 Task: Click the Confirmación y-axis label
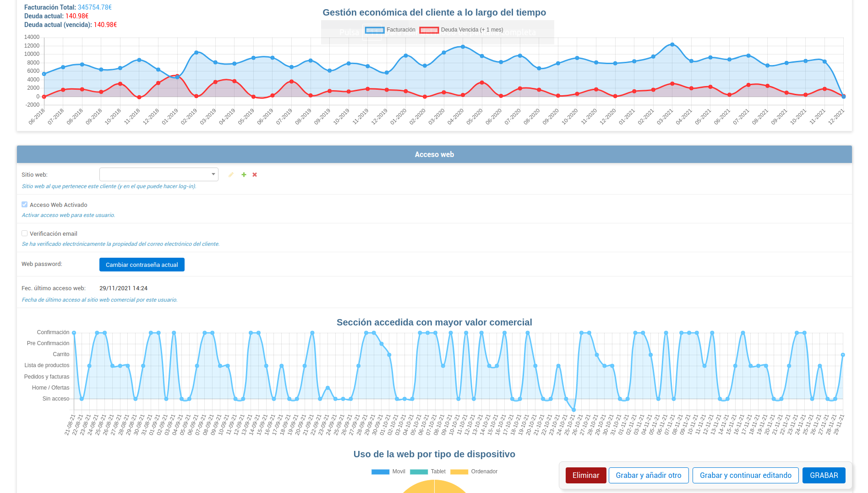point(53,332)
